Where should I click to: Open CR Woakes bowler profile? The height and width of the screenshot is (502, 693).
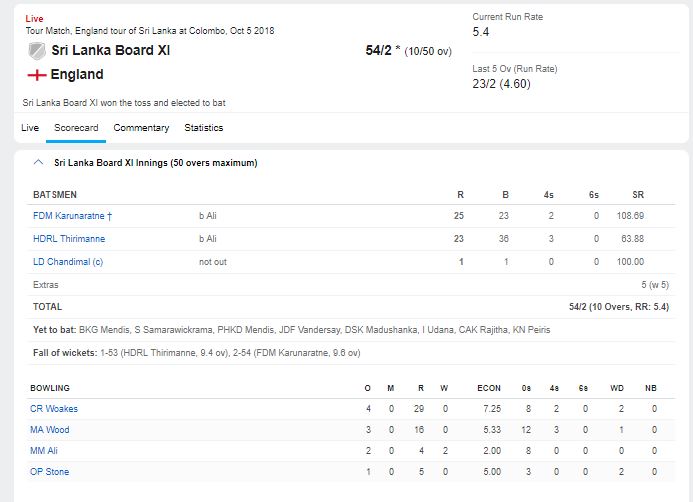(55, 409)
